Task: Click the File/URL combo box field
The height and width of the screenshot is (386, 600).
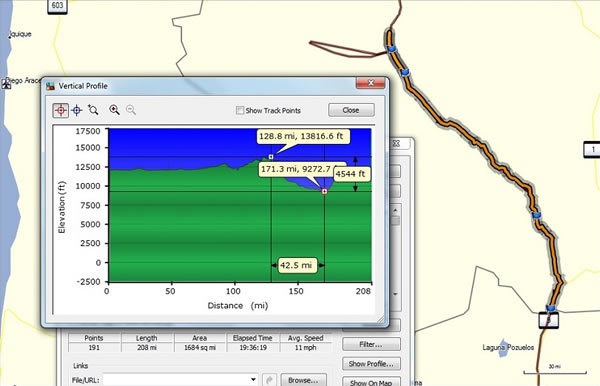Action: coord(180,379)
